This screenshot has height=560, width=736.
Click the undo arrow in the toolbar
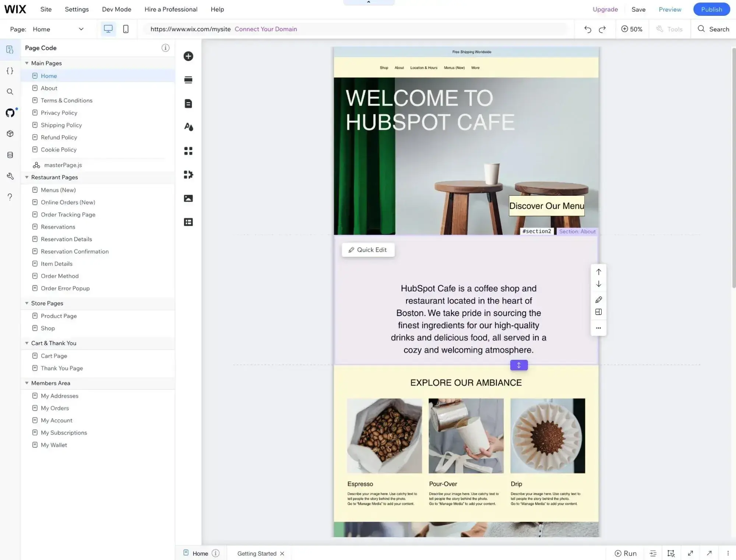[587, 29]
